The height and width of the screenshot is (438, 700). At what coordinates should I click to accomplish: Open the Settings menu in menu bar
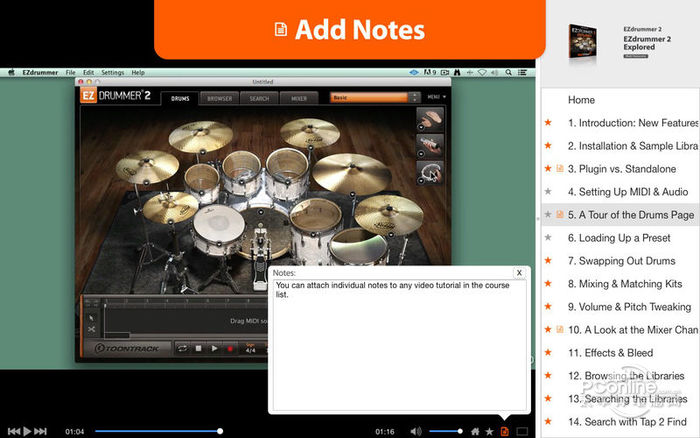click(112, 72)
